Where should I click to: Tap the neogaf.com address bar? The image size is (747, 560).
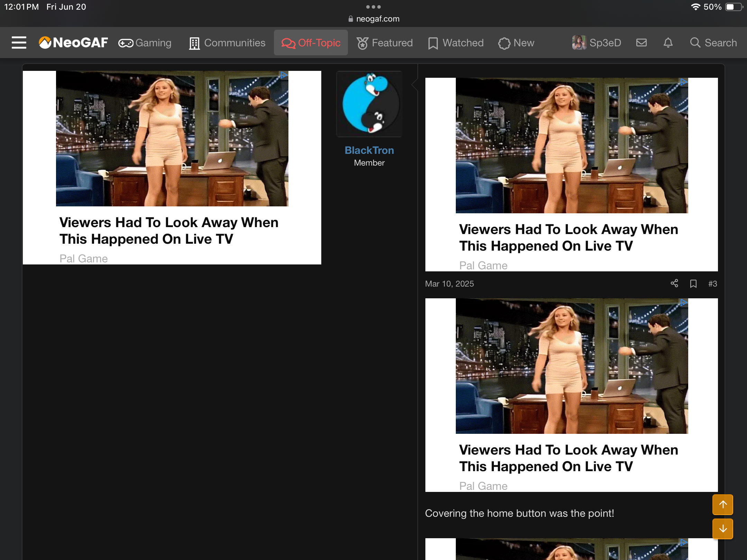[373, 19]
